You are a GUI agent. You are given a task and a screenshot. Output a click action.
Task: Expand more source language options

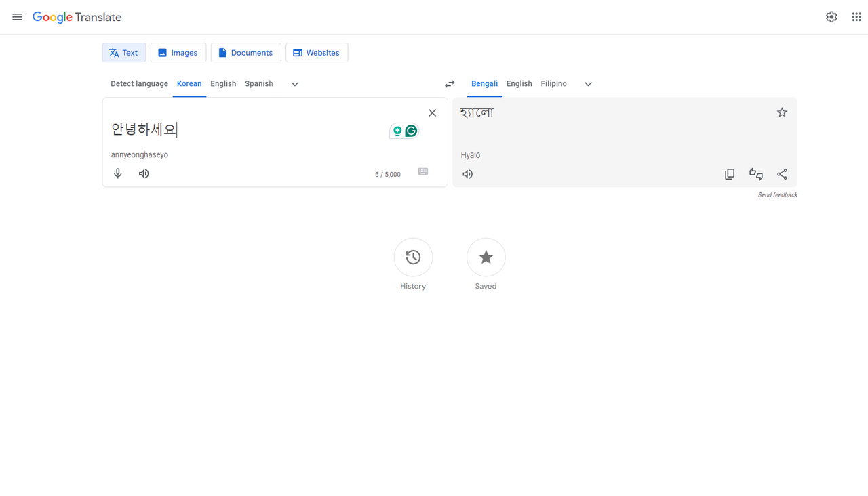click(294, 84)
